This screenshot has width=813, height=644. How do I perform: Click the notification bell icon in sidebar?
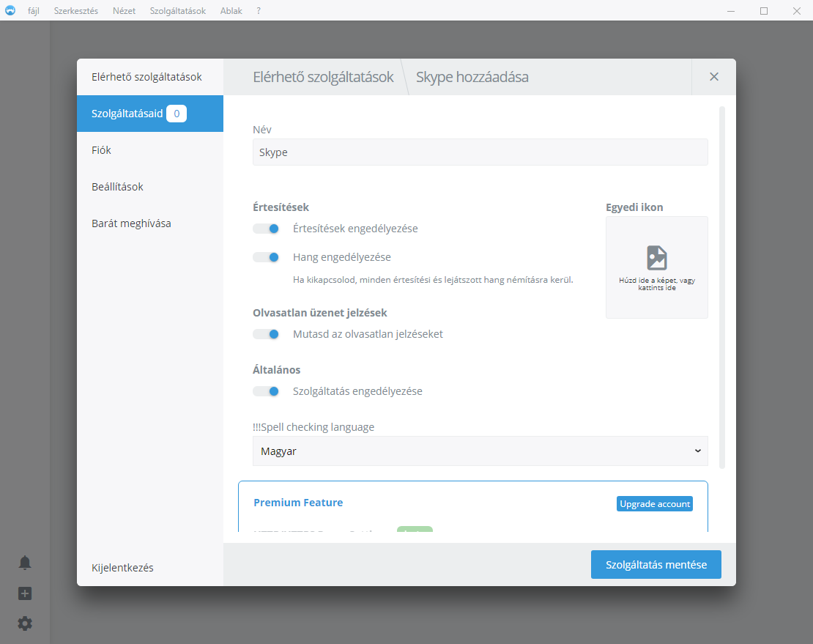(25, 563)
